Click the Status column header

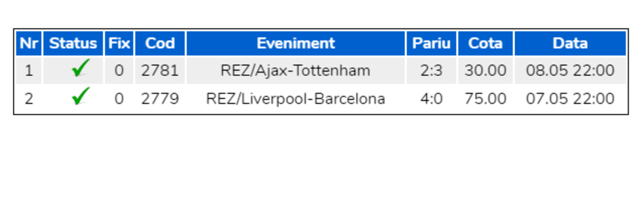(x=73, y=43)
